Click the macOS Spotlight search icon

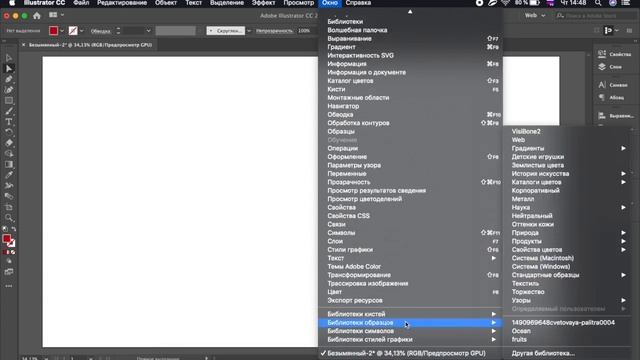pos(598,3)
